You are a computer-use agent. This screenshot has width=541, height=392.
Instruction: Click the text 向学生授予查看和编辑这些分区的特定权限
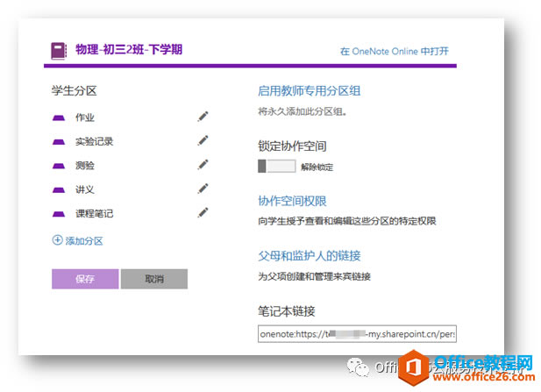[x=347, y=221]
